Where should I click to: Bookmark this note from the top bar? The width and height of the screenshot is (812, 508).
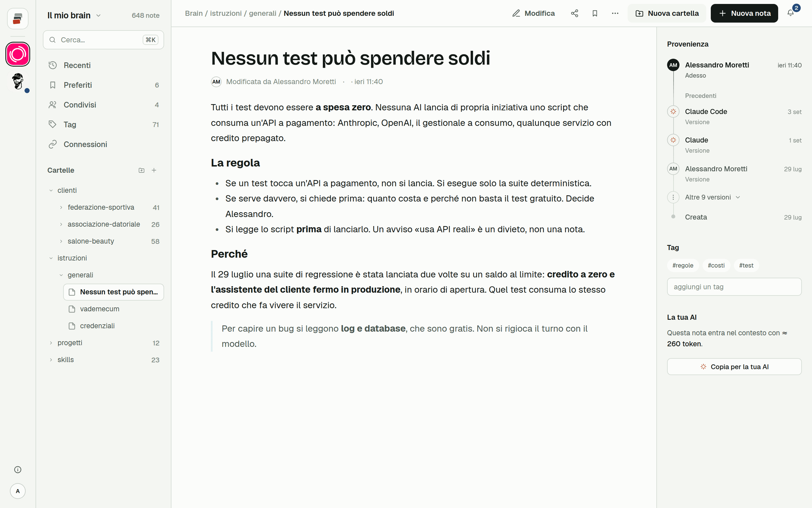tap(595, 14)
